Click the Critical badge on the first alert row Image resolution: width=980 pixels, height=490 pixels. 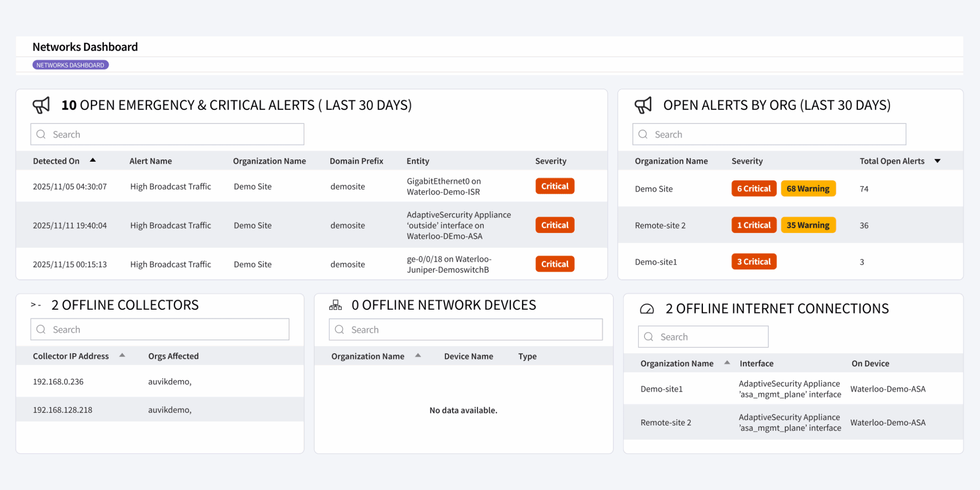pos(555,186)
